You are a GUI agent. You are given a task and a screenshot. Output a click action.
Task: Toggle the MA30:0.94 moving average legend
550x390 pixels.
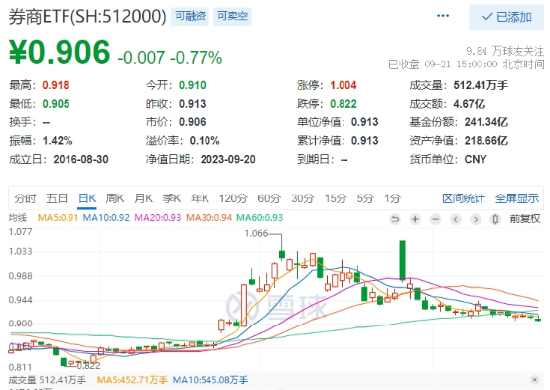point(209,218)
